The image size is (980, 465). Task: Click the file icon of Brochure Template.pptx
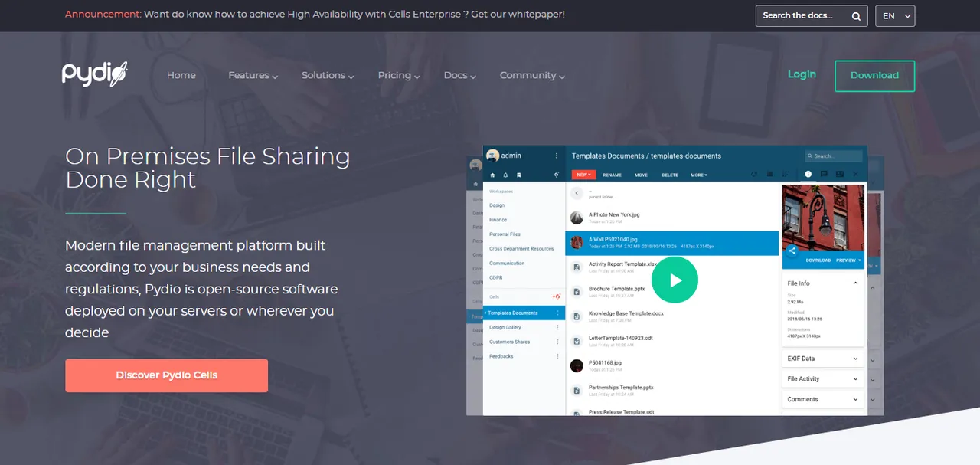(577, 292)
